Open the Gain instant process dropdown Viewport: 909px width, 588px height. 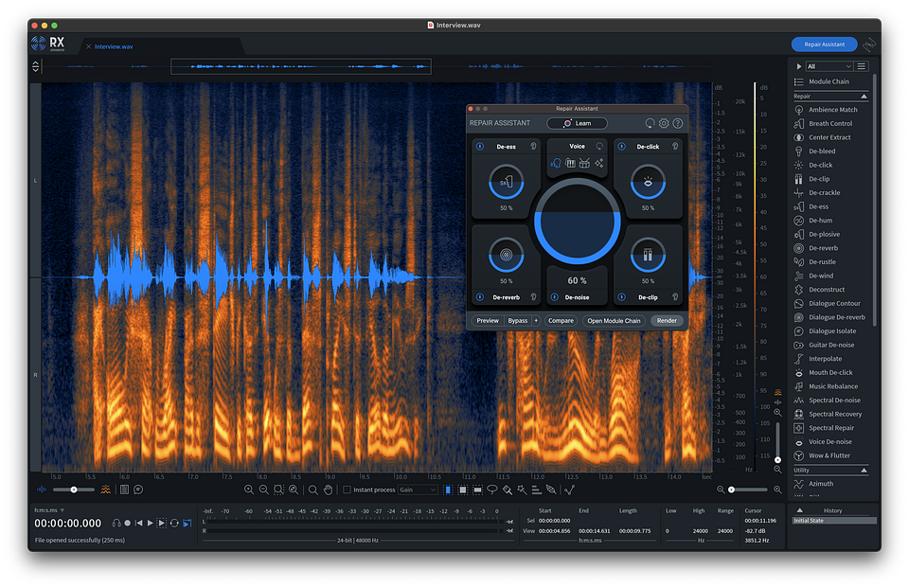(418, 490)
